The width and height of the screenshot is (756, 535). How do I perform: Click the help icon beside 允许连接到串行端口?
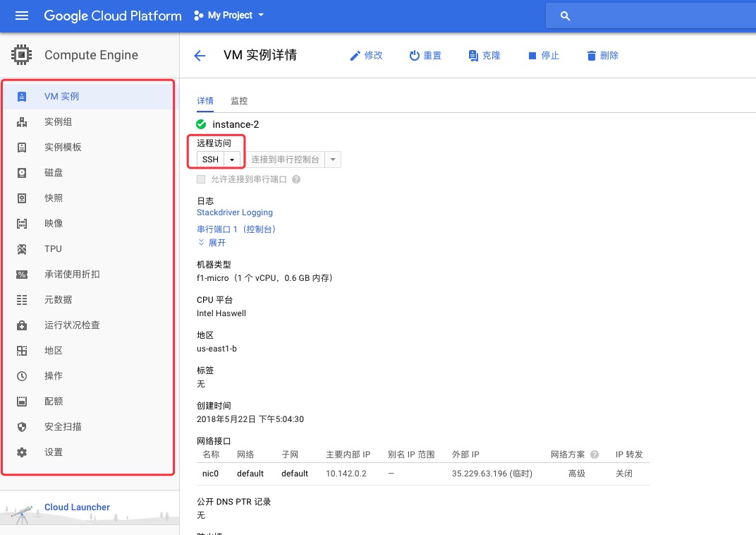pyautogui.click(x=296, y=179)
